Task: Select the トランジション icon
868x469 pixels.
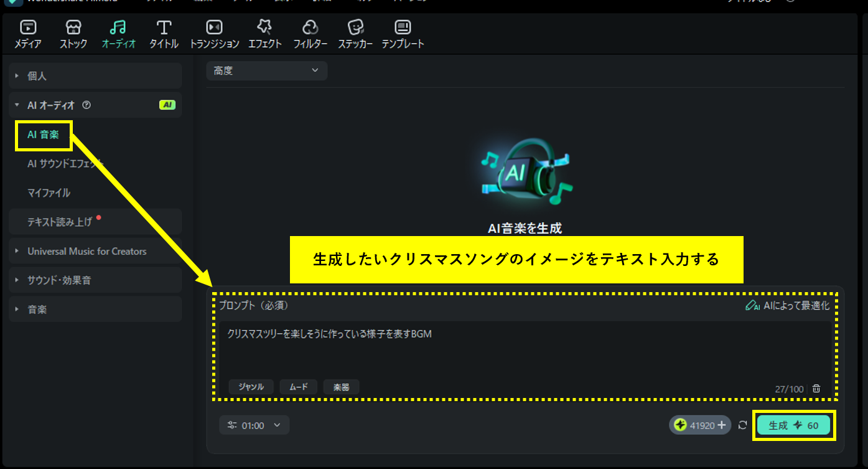Action: click(x=213, y=33)
